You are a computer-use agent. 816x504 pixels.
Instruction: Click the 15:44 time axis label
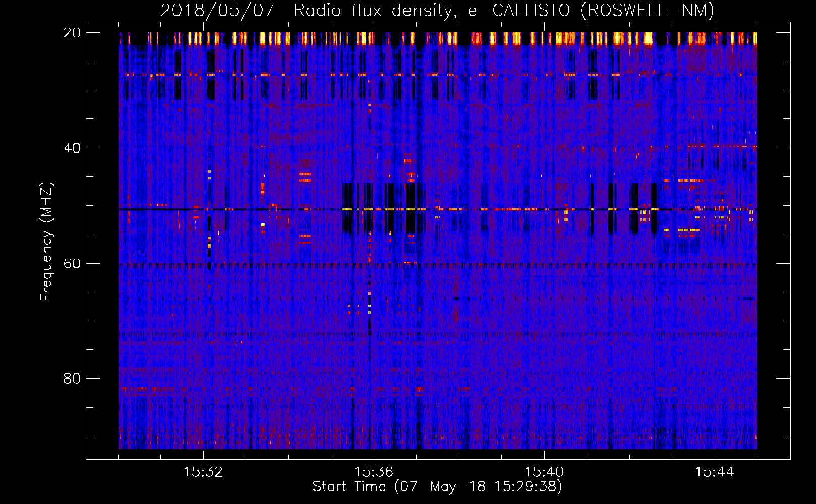click(715, 472)
